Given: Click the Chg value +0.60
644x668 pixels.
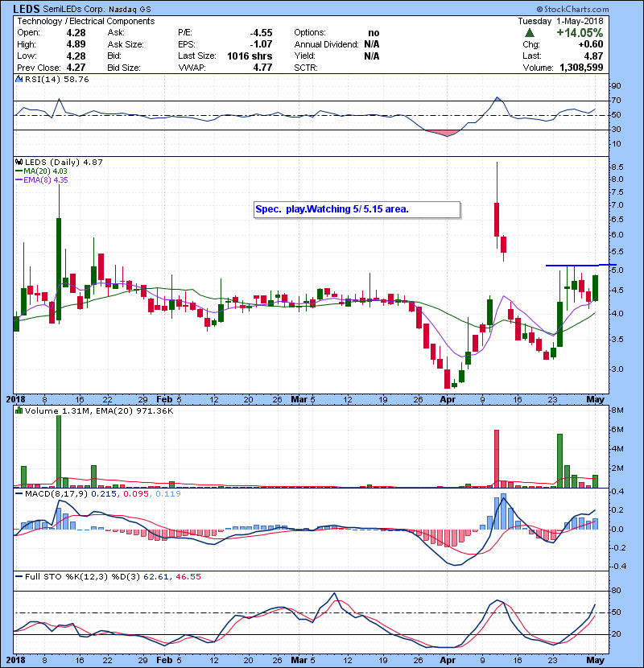Looking at the screenshot, I should click(x=591, y=44).
